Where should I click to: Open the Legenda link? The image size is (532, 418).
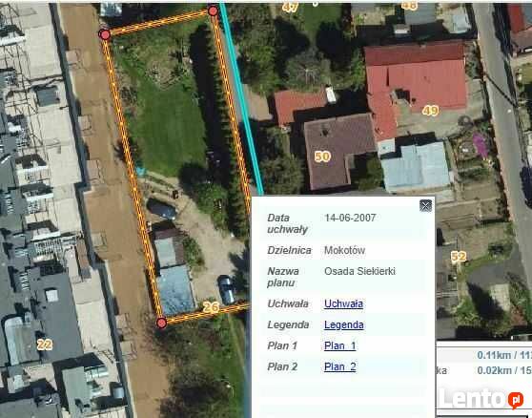(343, 324)
